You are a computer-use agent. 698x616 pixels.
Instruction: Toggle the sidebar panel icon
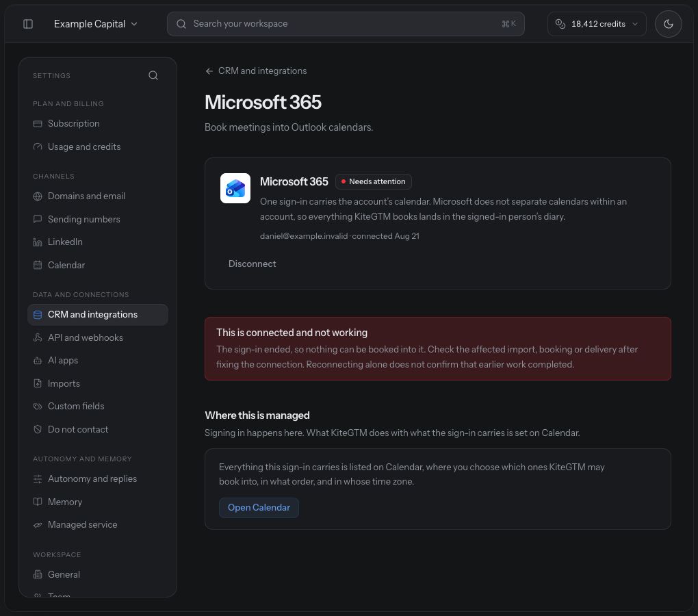tap(28, 23)
